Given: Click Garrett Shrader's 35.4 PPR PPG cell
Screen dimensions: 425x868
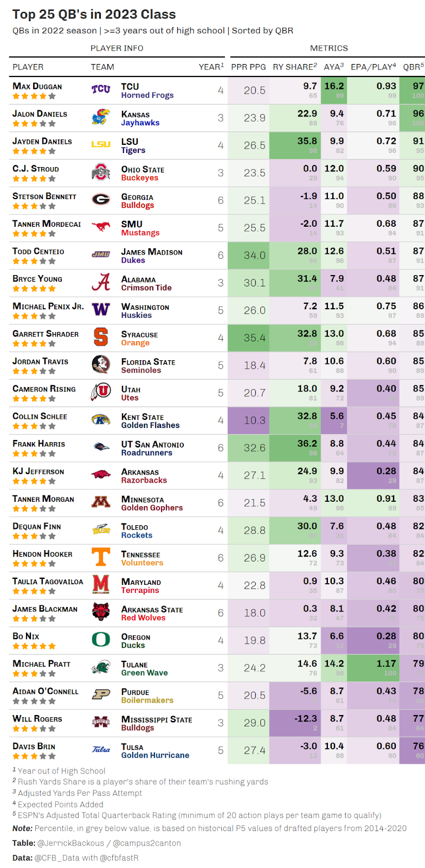Looking at the screenshot, I should (248, 337).
